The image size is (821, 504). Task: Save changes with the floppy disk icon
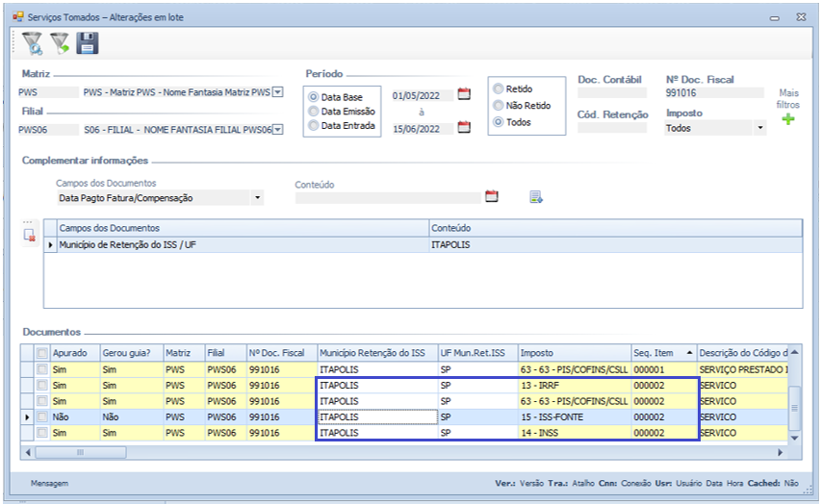pos(88,42)
